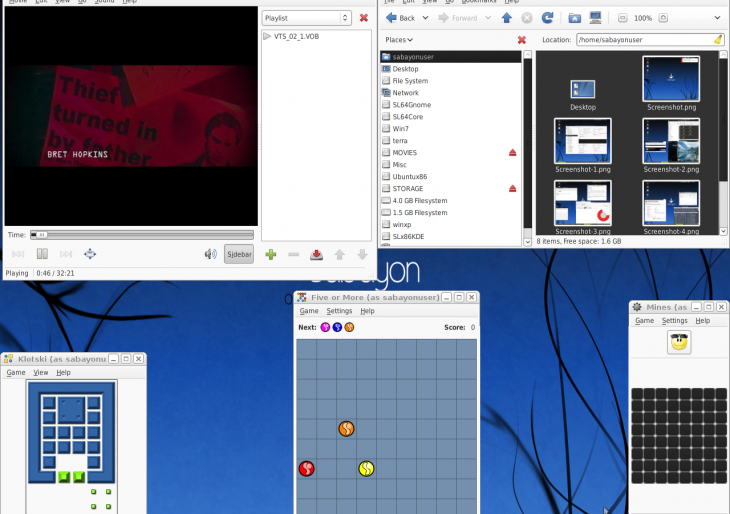The height and width of the screenshot is (514, 730).
Task: Pause the movie playback
Action: [42, 254]
